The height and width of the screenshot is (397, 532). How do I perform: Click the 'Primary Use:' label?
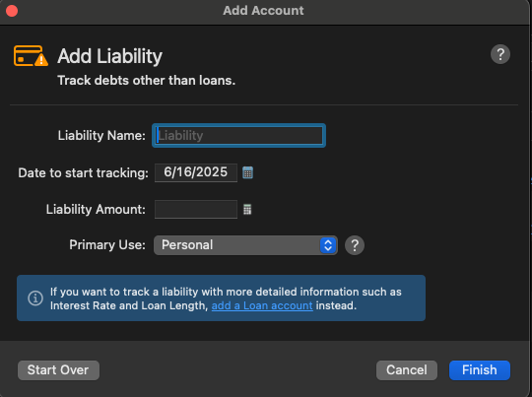tap(107, 245)
